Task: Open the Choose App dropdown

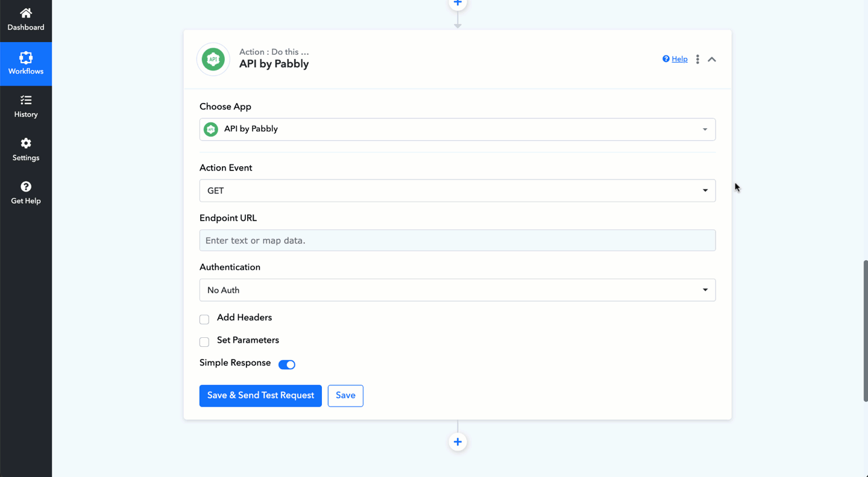Action: point(458,129)
